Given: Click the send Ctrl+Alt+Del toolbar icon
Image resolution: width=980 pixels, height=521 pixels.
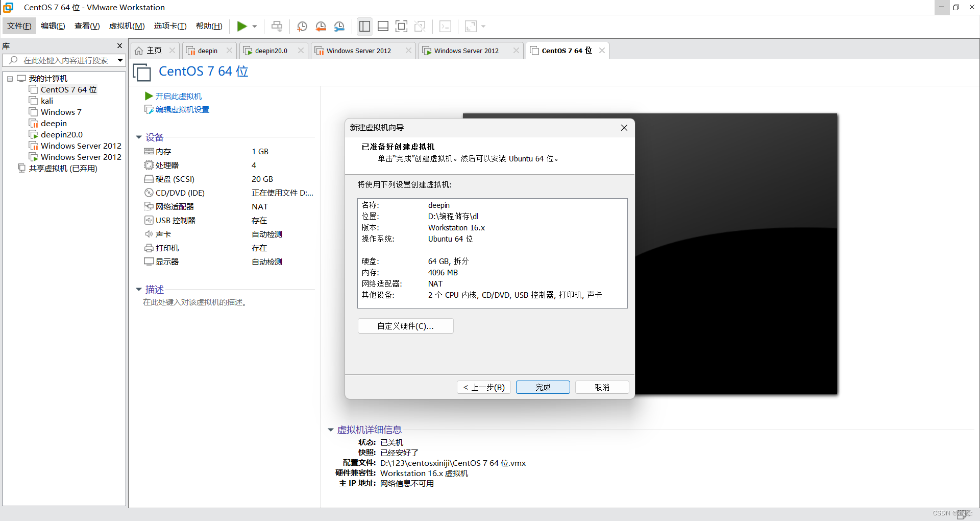Looking at the screenshot, I should tap(277, 26).
